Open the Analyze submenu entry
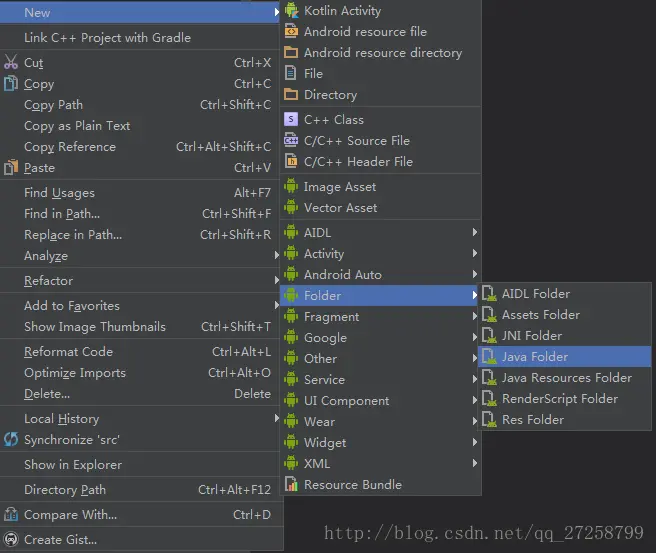 (x=140, y=255)
